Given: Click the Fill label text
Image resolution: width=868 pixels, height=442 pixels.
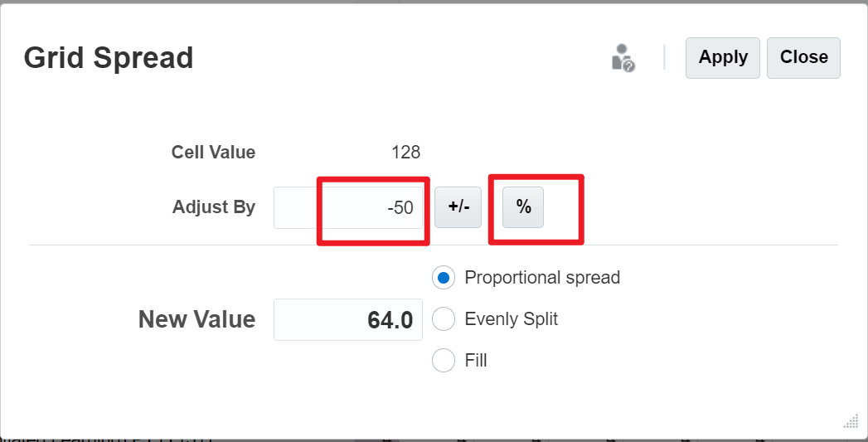Looking at the screenshot, I should point(476,361).
